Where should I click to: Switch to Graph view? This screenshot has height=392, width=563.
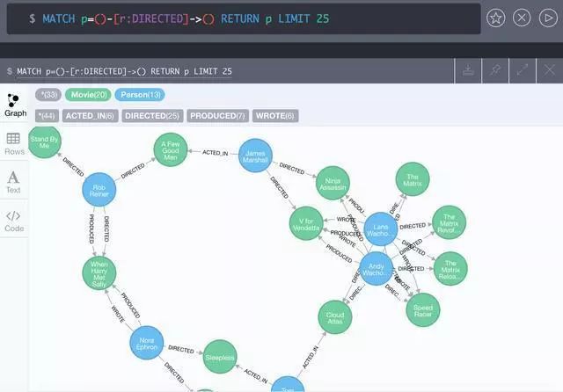pyautogui.click(x=15, y=105)
